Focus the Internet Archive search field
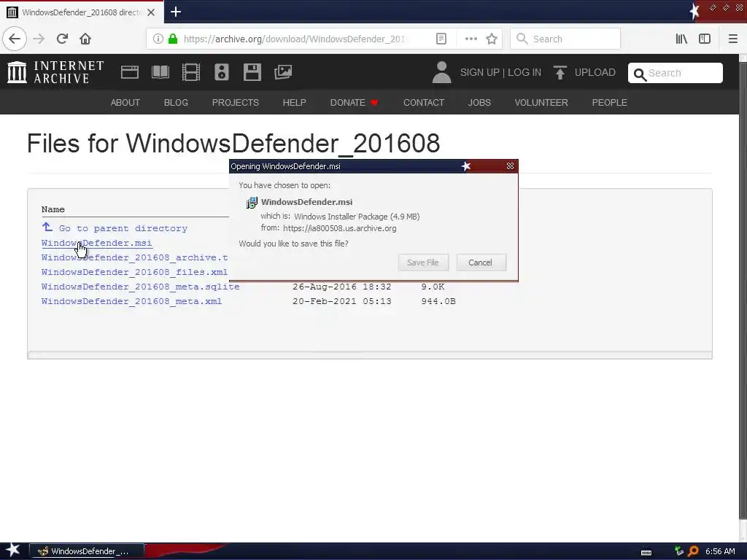Screen dimensions: 747x560 (675, 73)
